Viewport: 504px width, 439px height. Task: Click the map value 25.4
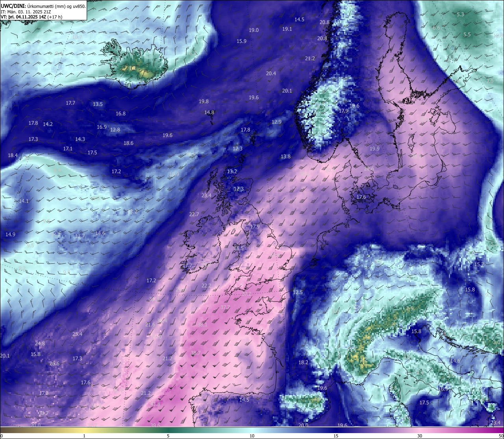pos(77,334)
